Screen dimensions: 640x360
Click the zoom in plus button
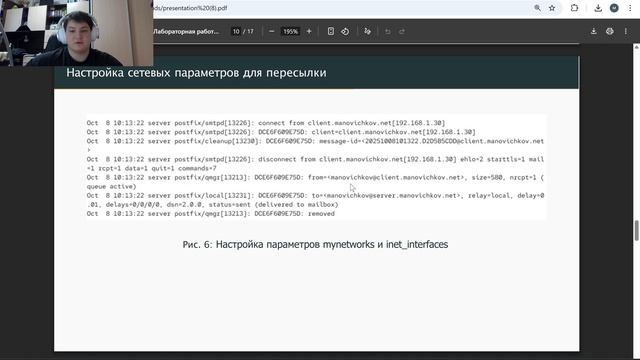point(309,31)
